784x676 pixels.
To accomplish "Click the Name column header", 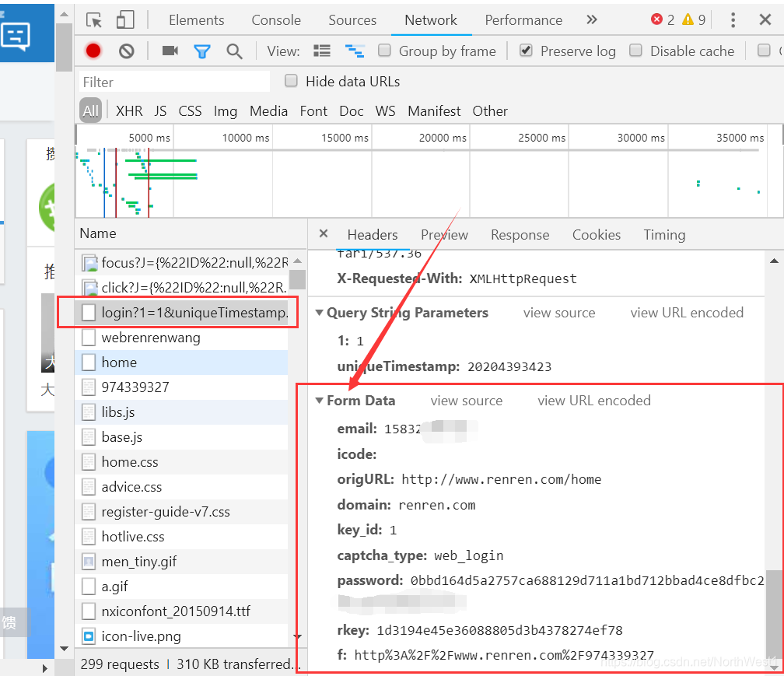I will click(191, 233).
